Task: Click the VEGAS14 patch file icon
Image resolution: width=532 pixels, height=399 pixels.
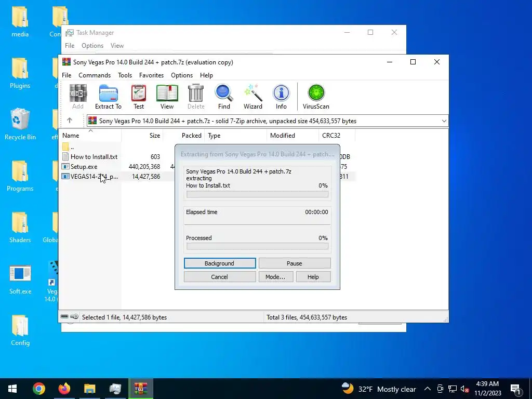Action: (65, 177)
